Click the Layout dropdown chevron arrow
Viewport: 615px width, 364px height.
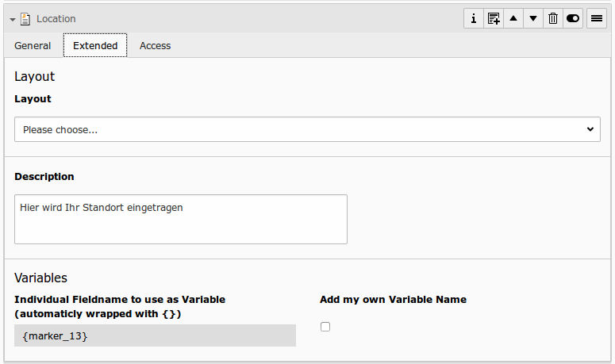point(590,129)
